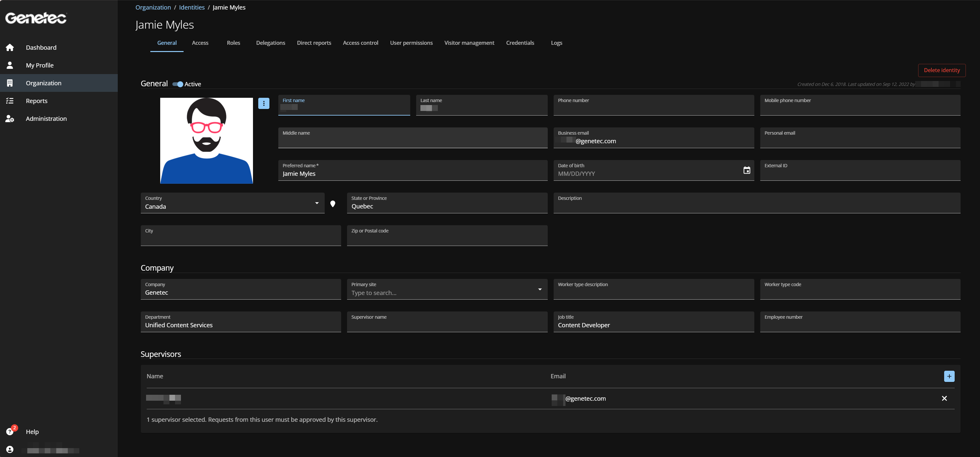980x457 pixels.
Task: Navigate to Identities via breadcrumb link
Action: pyautogui.click(x=191, y=7)
